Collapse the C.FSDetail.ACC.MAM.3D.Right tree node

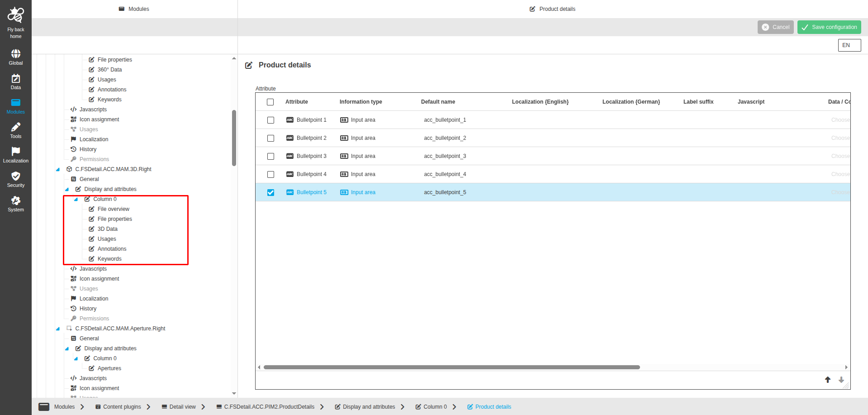tap(58, 170)
